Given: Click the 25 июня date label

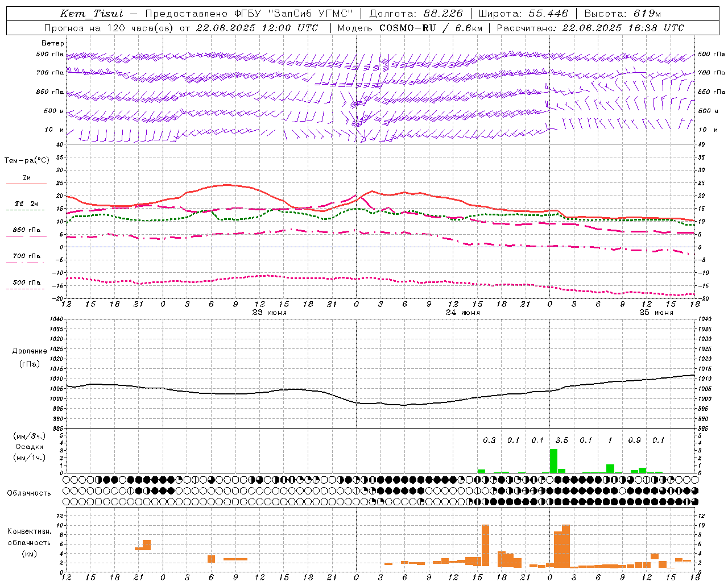Looking at the screenshot, I should (x=656, y=313).
